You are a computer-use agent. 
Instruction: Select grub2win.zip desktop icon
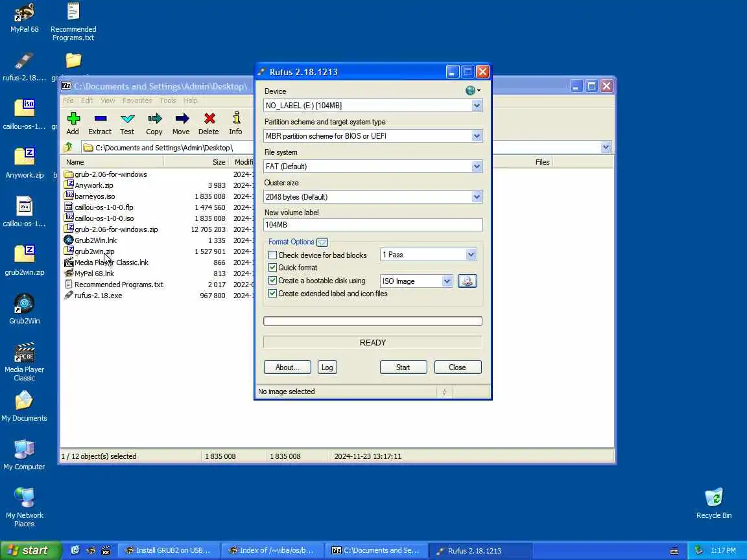(24, 260)
